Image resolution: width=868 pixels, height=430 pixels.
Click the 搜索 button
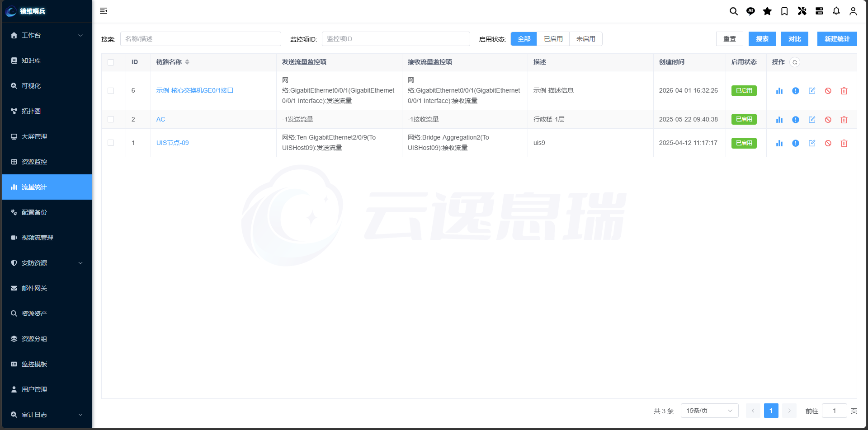click(762, 39)
